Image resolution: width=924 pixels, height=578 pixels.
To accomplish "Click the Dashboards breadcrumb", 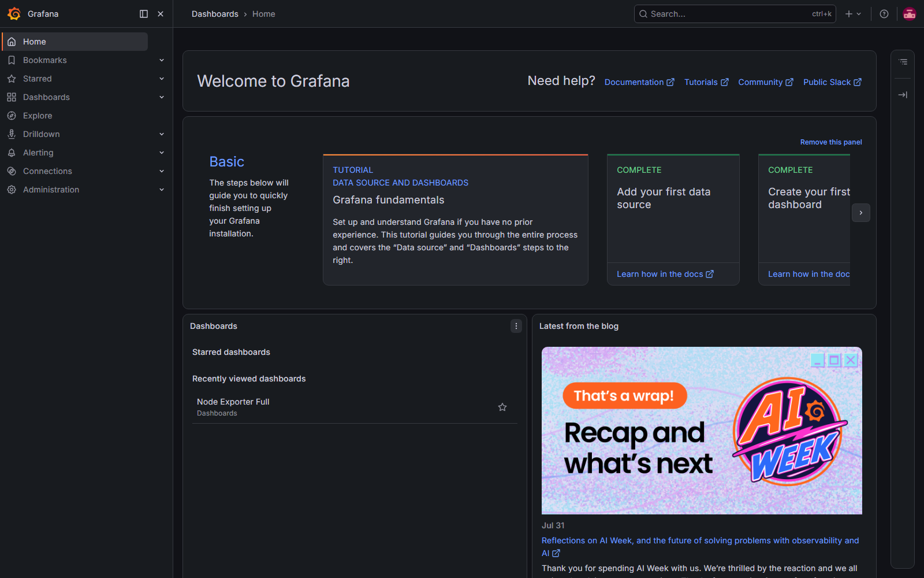I will click(215, 14).
